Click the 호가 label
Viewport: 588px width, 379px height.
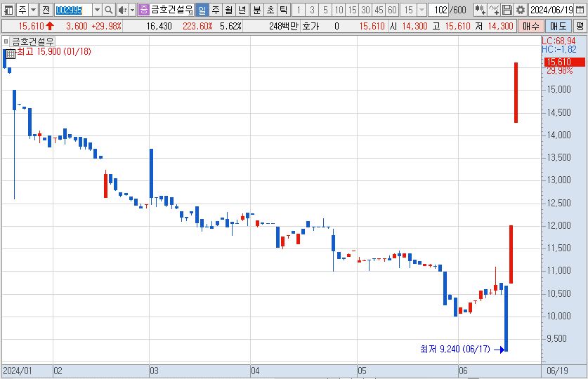311,26
